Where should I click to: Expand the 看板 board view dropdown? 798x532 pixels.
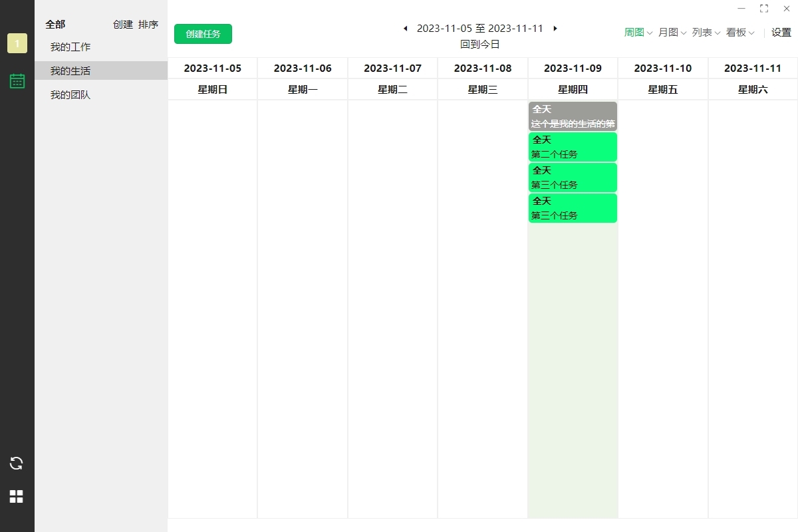click(739, 33)
